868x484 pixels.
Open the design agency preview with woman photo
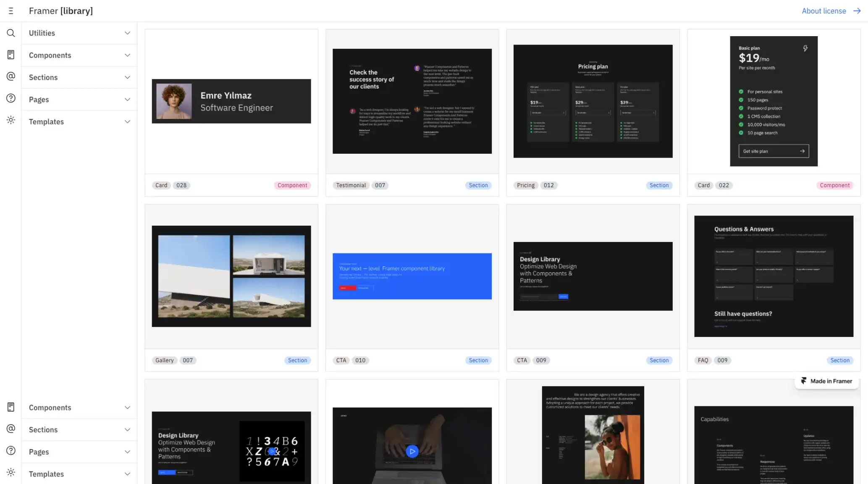pos(593,435)
